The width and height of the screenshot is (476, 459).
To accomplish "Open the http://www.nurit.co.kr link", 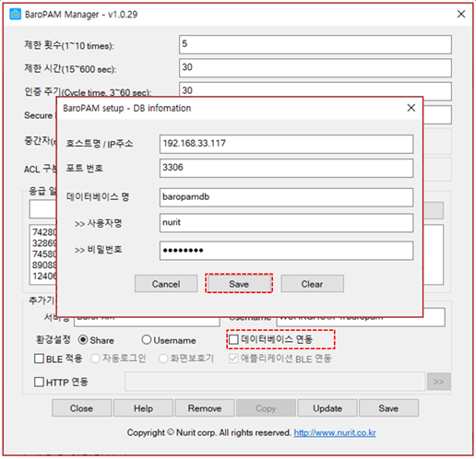I will tap(335, 432).
